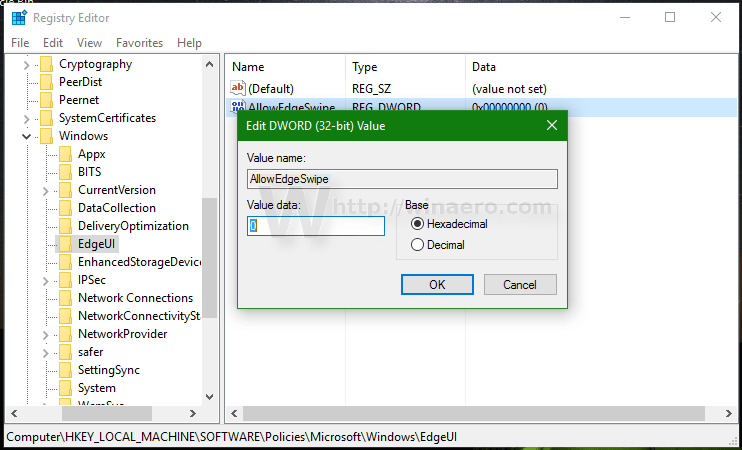Viewport: 742px width, 450px height.
Task: Select the DataCollection tree key label
Action: 117,208
